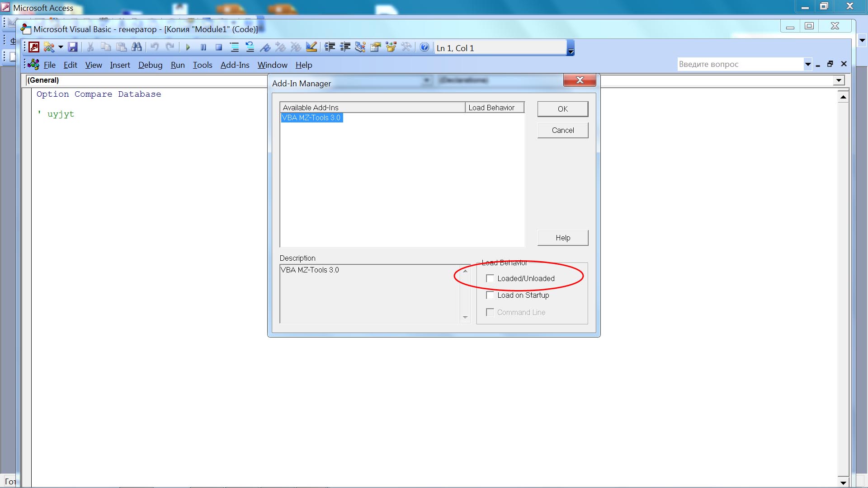This screenshot has width=868, height=488.
Task: Open Find with the binoculars icon
Action: point(137,47)
